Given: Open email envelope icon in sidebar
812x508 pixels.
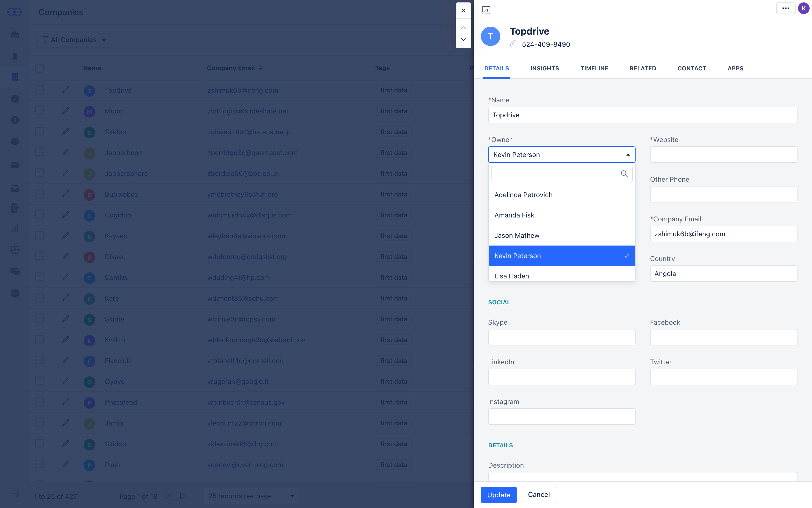Looking at the screenshot, I should click(15, 165).
